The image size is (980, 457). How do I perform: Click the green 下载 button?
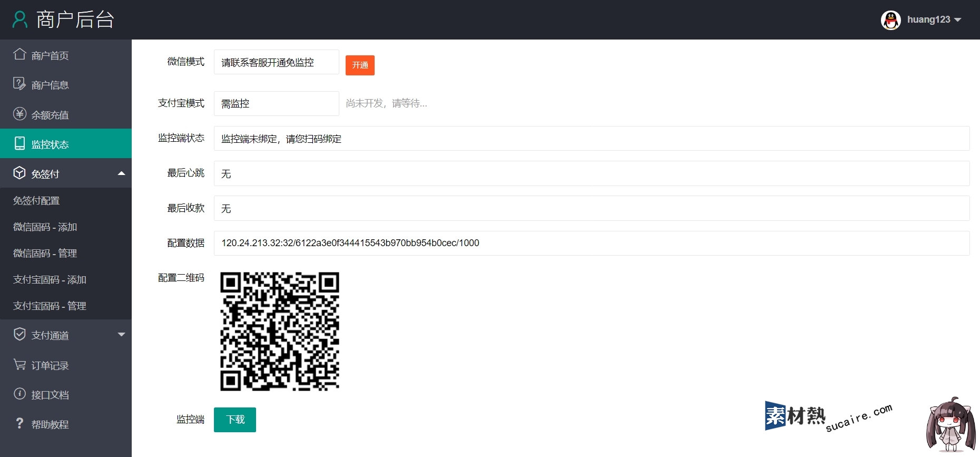235,420
